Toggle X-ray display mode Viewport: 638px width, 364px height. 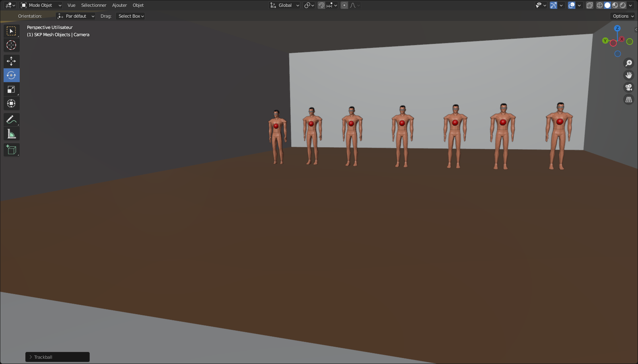590,5
